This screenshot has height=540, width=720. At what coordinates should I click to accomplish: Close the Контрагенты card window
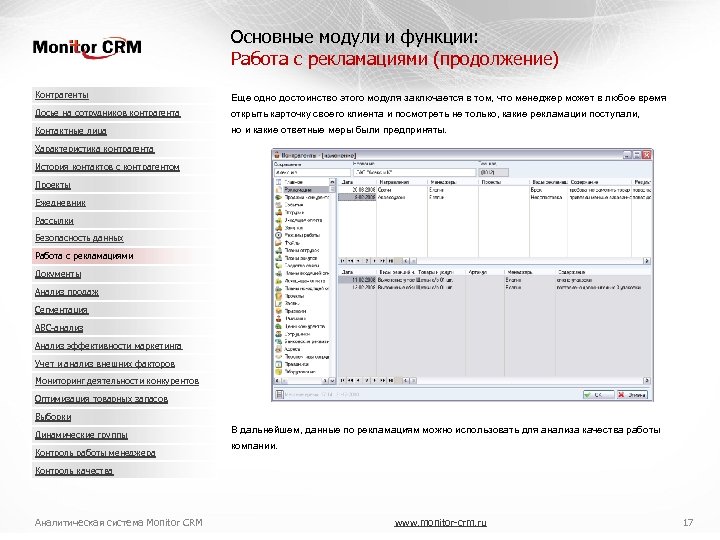pyautogui.click(x=647, y=155)
